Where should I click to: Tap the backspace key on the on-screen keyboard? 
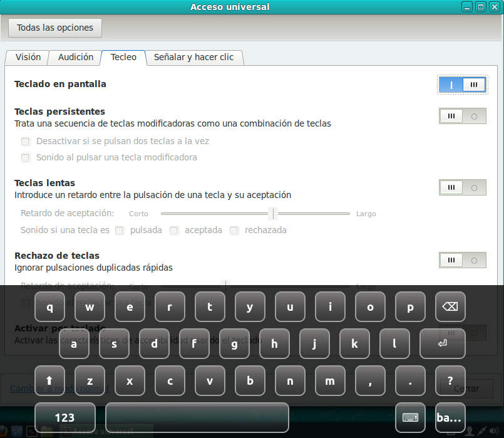coord(450,306)
